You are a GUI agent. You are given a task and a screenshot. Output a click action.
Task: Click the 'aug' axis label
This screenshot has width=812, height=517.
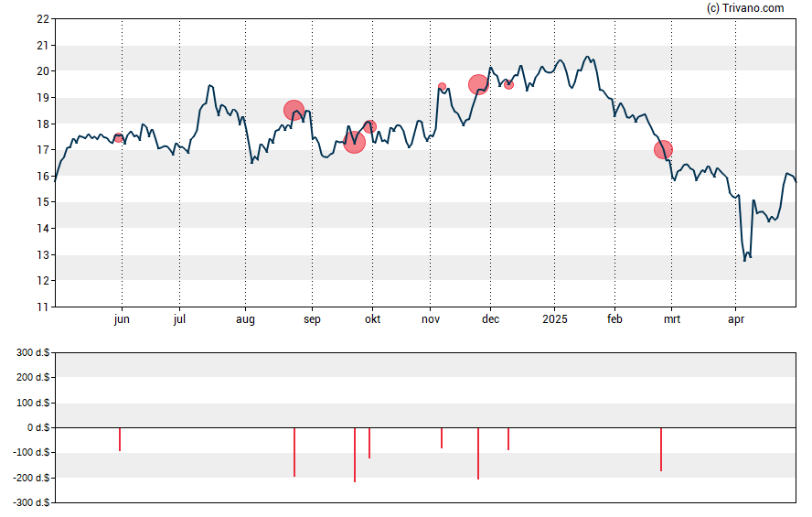pos(245,319)
